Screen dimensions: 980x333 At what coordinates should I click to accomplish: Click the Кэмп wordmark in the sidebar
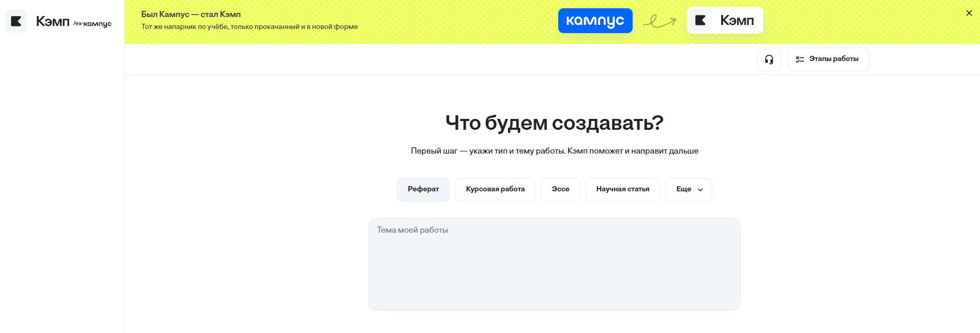[x=53, y=21]
